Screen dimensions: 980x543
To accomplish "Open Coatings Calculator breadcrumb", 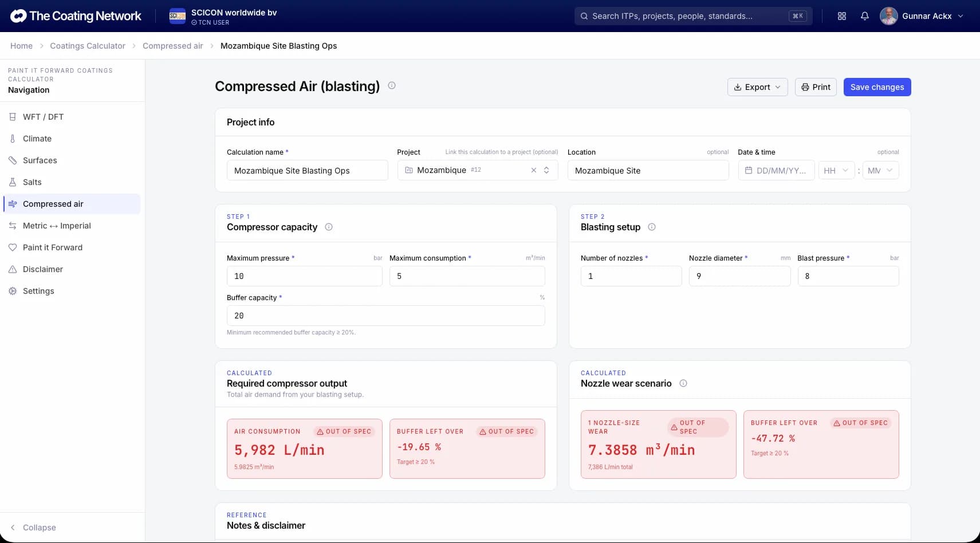I will click(88, 46).
